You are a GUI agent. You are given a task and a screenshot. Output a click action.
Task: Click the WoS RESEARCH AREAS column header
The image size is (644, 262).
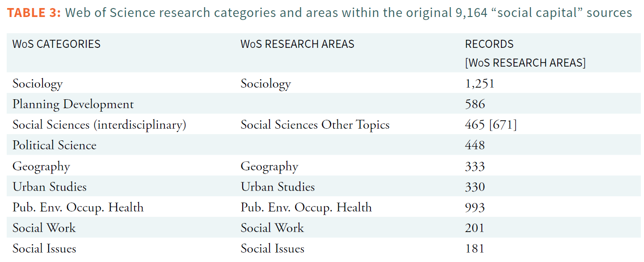point(297,44)
